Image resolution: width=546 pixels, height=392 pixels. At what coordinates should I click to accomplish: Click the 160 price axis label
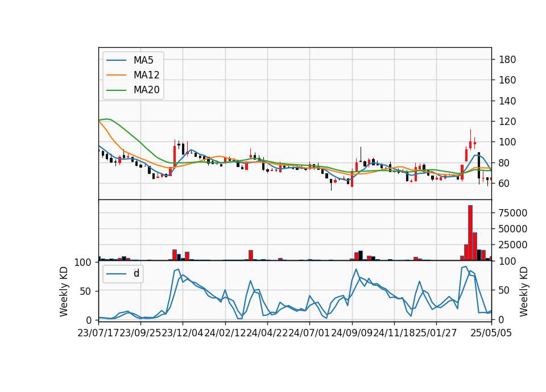point(507,80)
